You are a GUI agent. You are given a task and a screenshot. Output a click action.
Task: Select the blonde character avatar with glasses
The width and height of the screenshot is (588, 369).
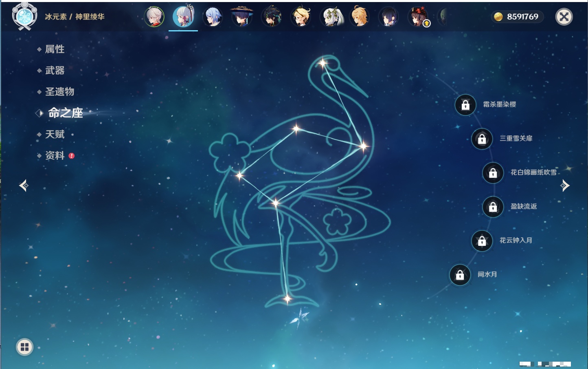click(301, 17)
